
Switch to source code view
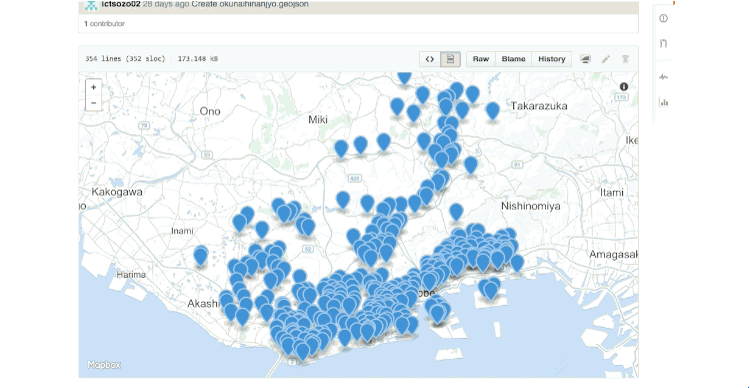(430, 59)
